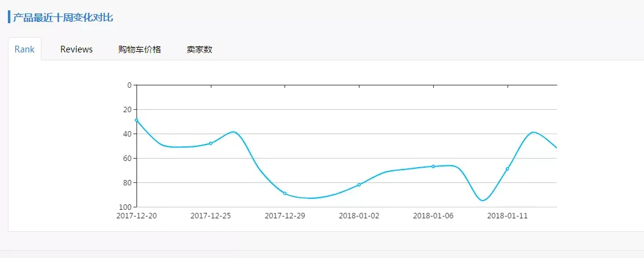Open the Reviews tab
This screenshot has width=644, height=258.
point(76,49)
